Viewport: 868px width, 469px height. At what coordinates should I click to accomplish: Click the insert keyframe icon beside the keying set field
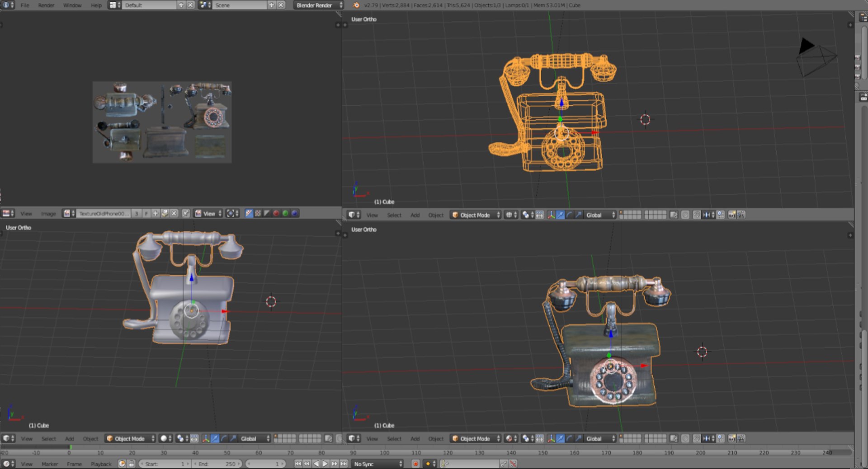click(x=504, y=464)
